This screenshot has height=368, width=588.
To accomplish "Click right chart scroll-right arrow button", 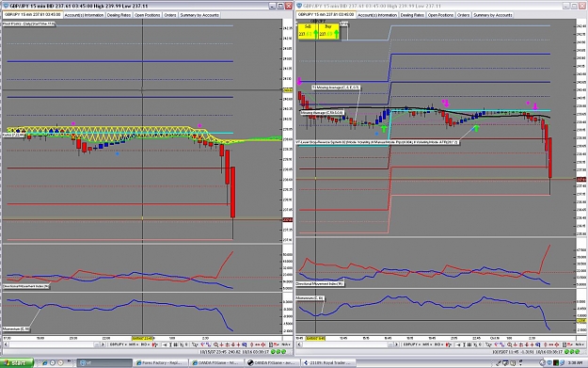I will point(396,344).
